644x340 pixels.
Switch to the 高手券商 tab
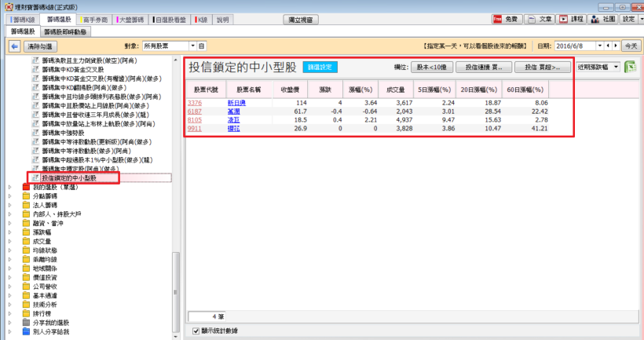(x=95, y=20)
